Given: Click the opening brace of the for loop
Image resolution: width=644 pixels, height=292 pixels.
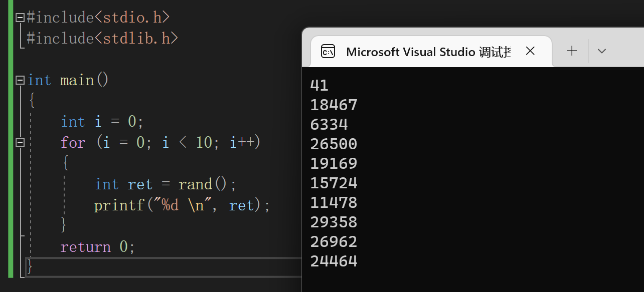Looking at the screenshot, I should point(65,163).
